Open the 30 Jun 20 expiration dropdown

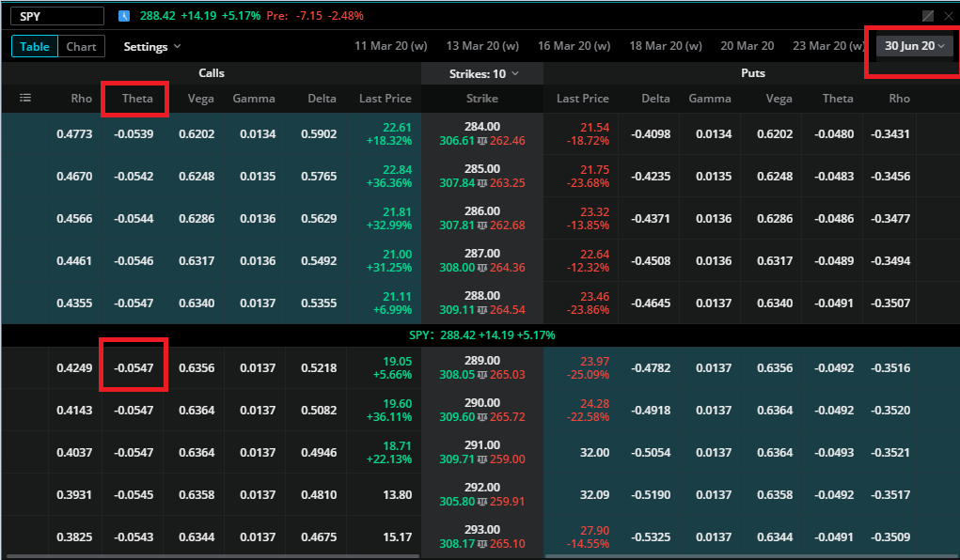pos(915,46)
